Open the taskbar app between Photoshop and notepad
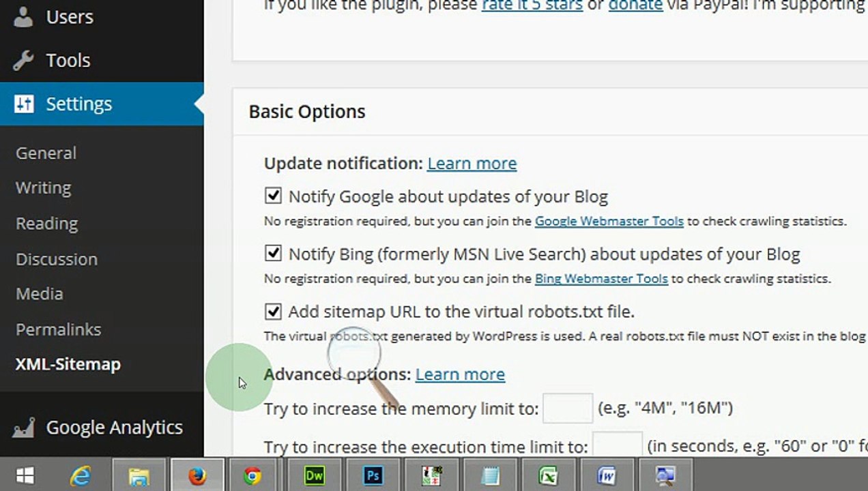Image resolution: width=868 pixels, height=491 pixels. click(431, 475)
